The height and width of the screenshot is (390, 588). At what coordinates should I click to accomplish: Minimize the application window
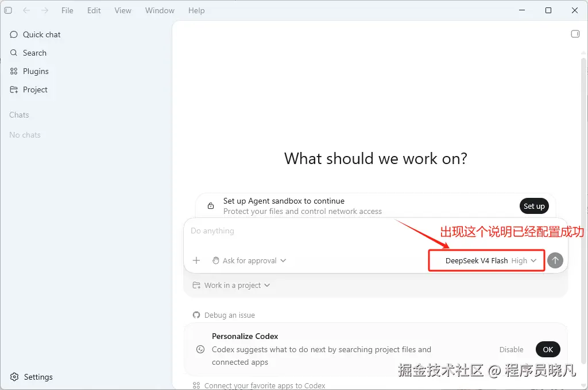click(521, 10)
